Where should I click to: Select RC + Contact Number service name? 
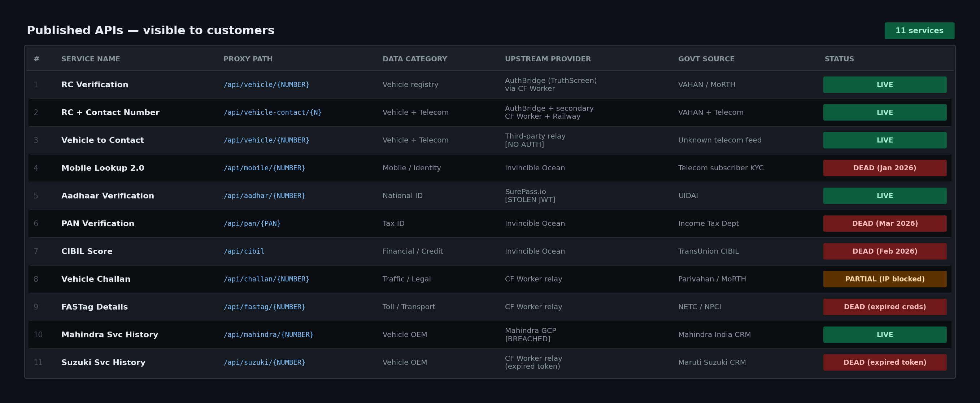(x=110, y=113)
